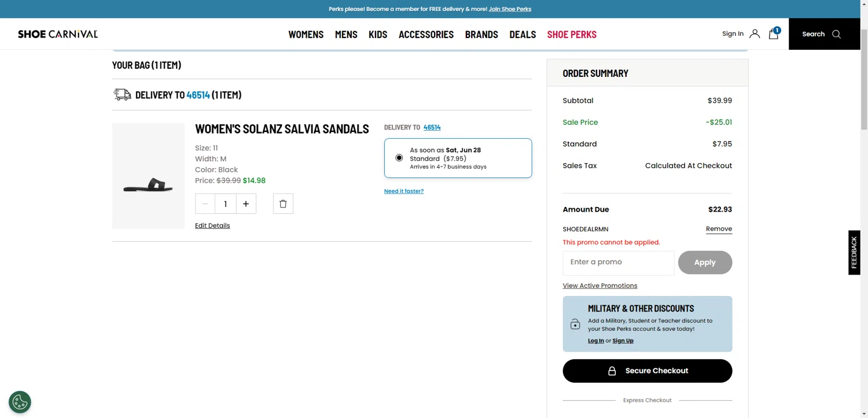Click the 'Color: Black' detail
This screenshot has height=418, width=868.
click(x=216, y=170)
